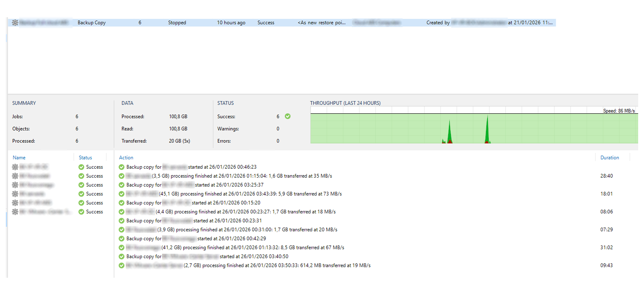Click the Action column header
Screen dimensions: 644x295
[x=126, y=158]
